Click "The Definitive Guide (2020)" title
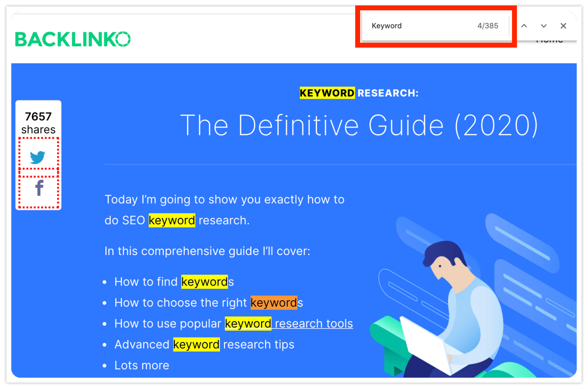This screenshot has height=389, width=588. click(x=359, y=125)
